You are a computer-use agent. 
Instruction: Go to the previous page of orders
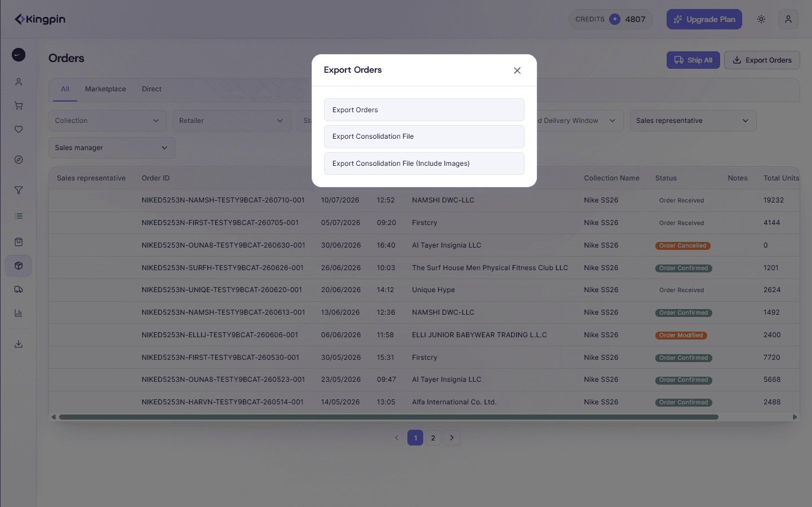coord(397,438)
